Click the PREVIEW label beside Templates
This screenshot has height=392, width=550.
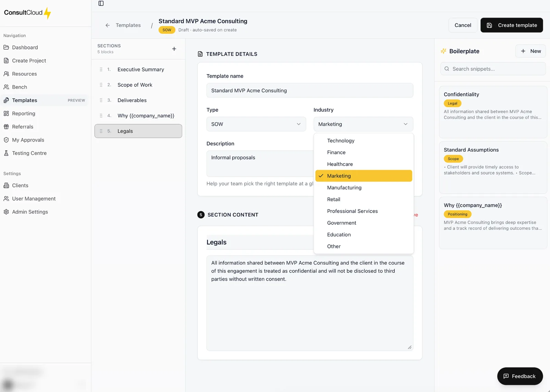(x=76, y=100)
